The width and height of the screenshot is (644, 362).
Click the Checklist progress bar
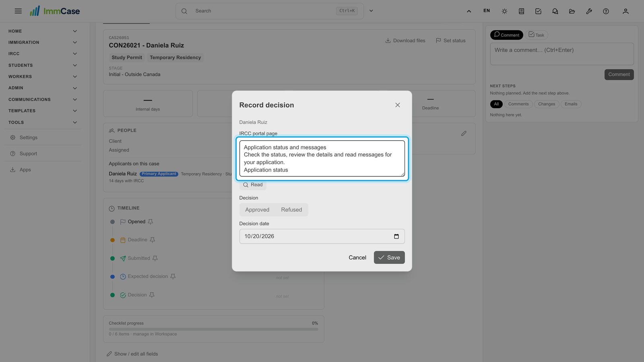coord(213,329)
